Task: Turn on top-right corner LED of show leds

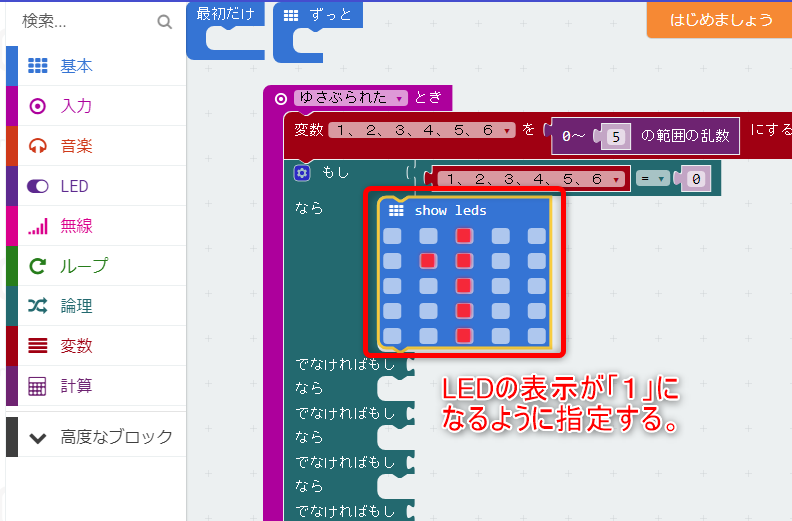Action: click(x=536, y=236)
